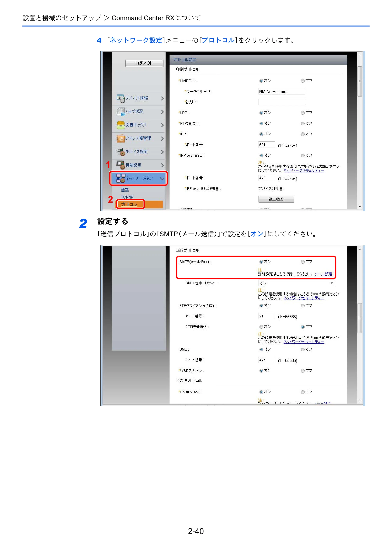
Task: Expand the 文書ボックス menu chevron
Action: click(x=162, y=125)
